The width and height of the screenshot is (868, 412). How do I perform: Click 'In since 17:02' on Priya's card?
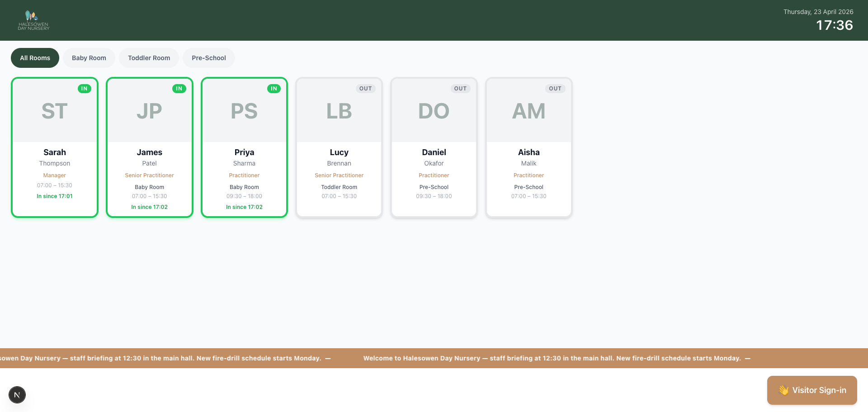click(x=244, y=207)
